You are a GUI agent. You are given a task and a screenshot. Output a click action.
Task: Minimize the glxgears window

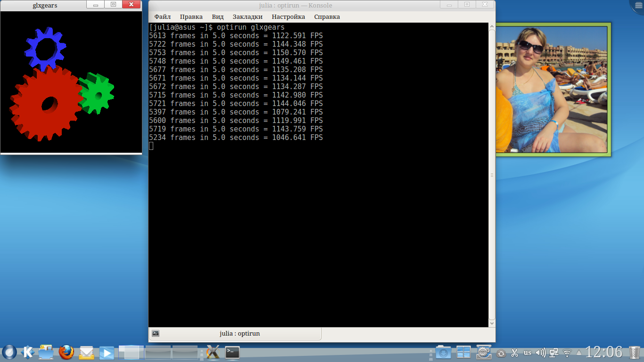click(96, 5)
